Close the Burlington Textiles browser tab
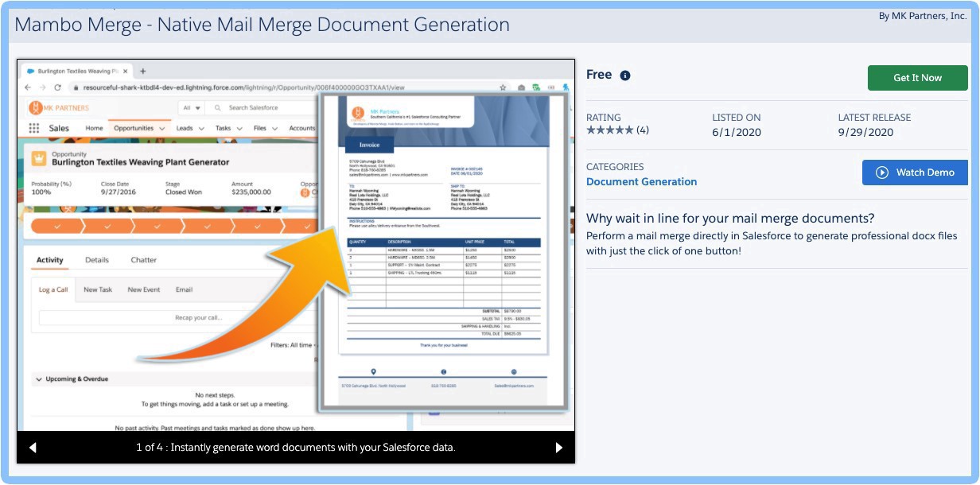Image resolution: width=980 pixels, height=485 pixels. point(126,71)
